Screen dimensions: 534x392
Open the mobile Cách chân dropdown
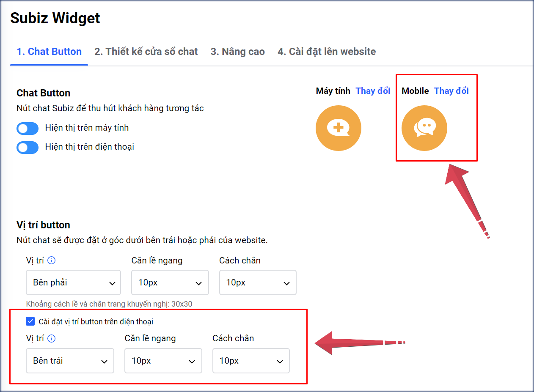(250, 361)
